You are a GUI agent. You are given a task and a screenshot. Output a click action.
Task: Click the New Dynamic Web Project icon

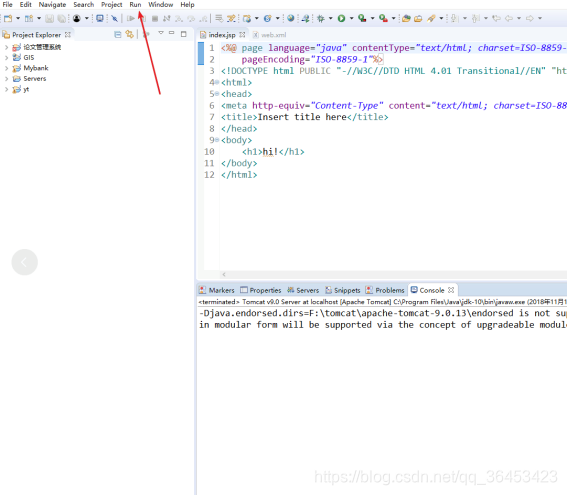(247, 18)
